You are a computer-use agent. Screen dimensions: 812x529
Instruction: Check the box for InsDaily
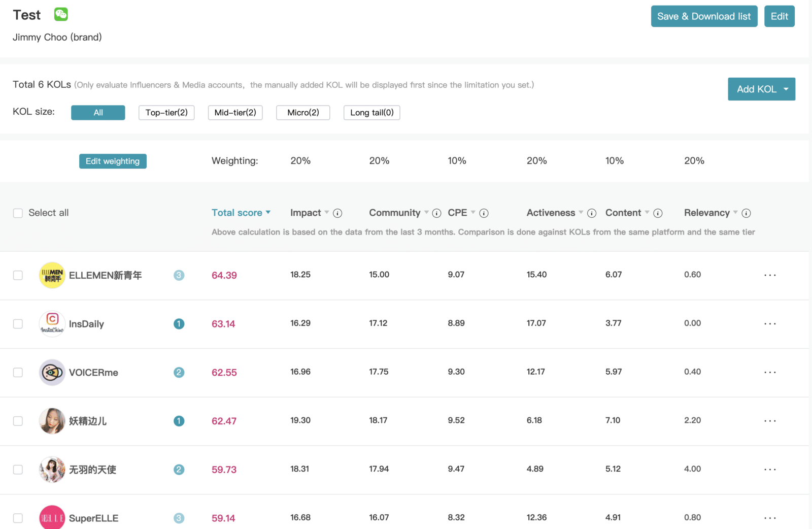18,324
